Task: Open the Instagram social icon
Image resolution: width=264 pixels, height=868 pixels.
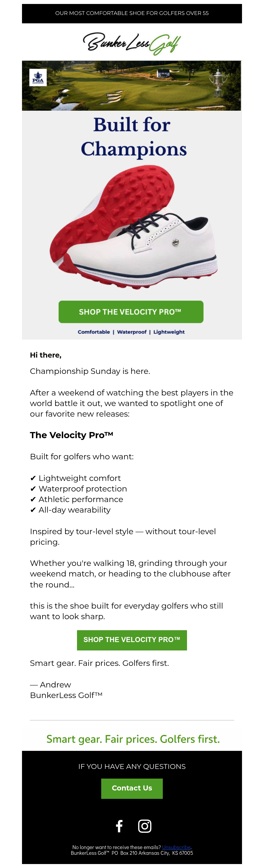Action: [x=145, y=826]
